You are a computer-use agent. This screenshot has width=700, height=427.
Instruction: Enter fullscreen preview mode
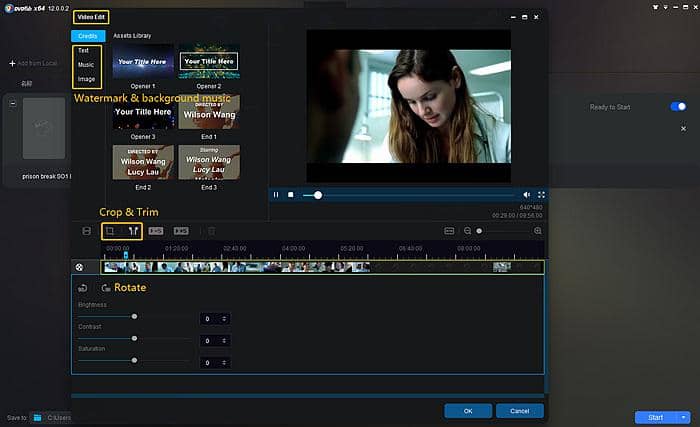click(x=541, y=195)
